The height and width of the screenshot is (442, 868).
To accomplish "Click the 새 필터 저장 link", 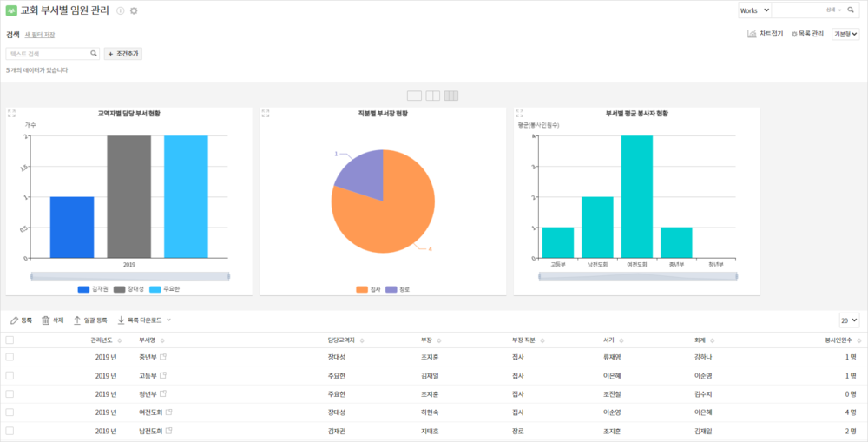I will point(42,35).
